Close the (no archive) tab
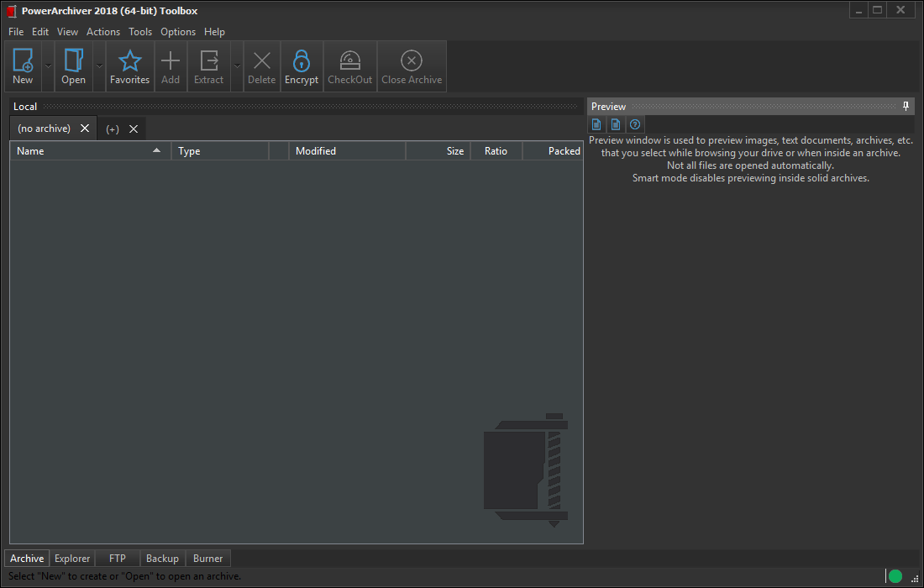This screenshot has width=924, height=588. (x=85, y=129)
